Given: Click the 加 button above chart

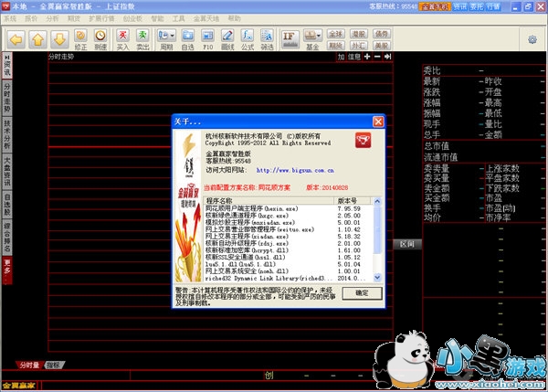Looking at the screenshot, I should [x=341, y=57].
